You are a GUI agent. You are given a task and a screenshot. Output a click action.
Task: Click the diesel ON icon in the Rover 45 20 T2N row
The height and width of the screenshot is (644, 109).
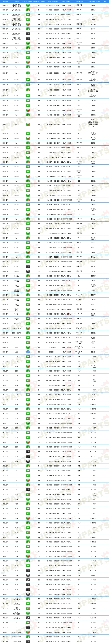28,628
